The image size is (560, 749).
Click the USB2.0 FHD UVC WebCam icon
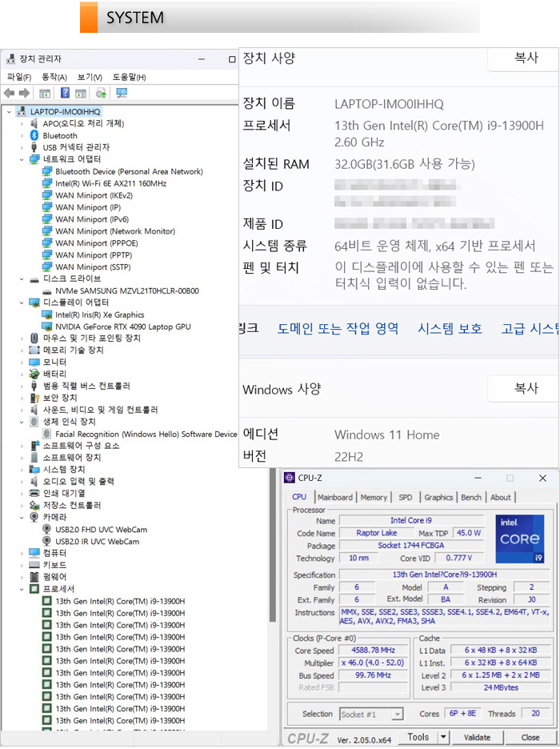[46, 529]
